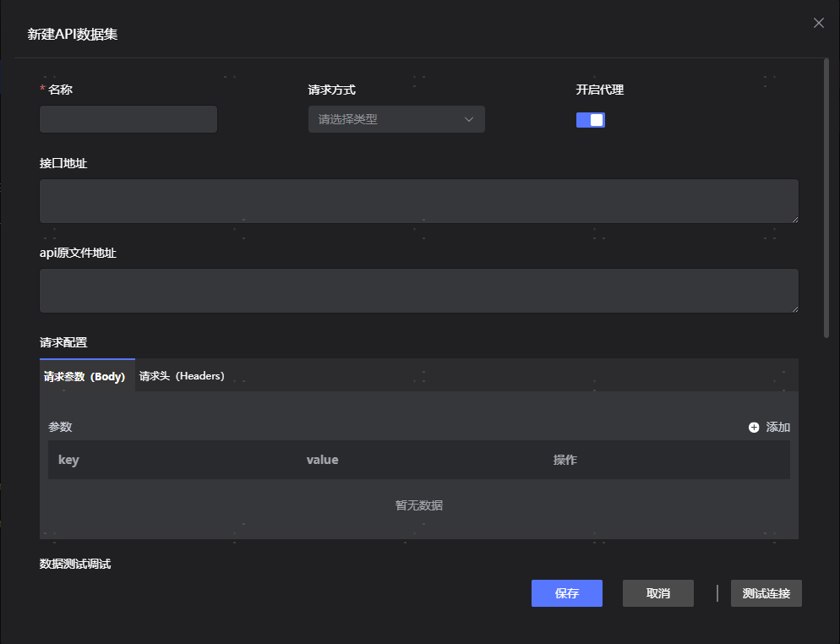The height and width of the screenshot is (644, 840).
Task: Click the key column header
Action: tap(68, 460)
